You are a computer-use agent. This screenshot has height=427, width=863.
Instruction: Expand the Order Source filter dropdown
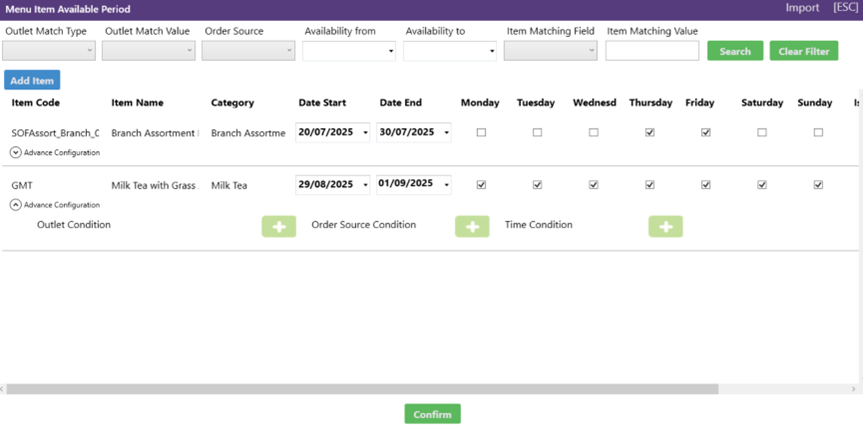(x=248, y=51)
